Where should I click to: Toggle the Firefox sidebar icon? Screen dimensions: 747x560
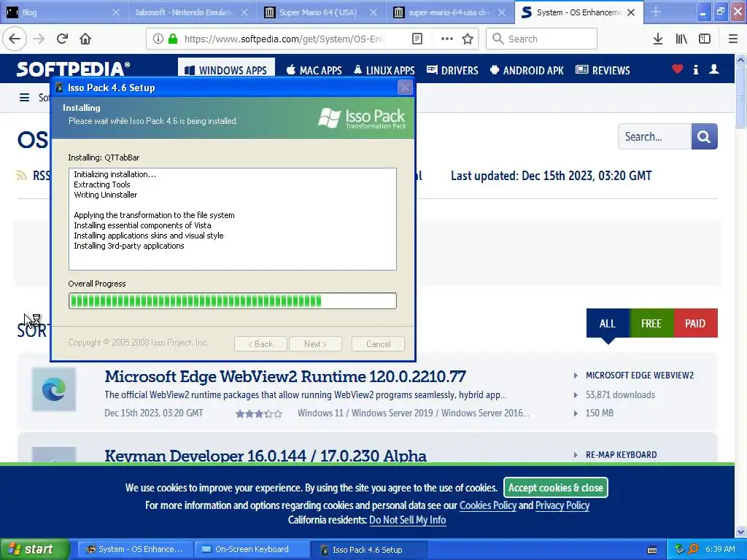[x=705, y=39]
